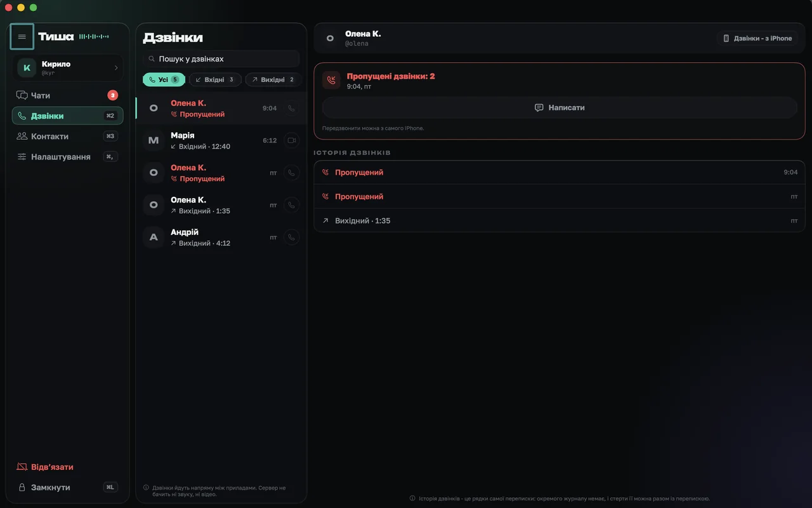Click the missed-call icon in the Пропущені дзвінки card
812x508 pixels.
pos(331,80)
